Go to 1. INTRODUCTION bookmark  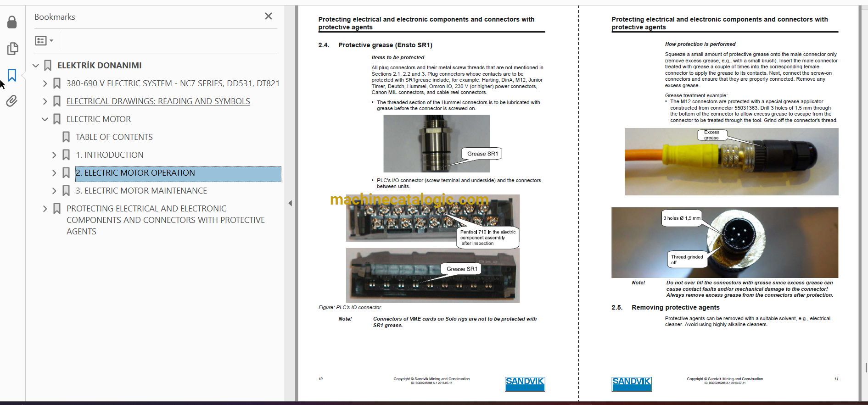[110, 155]
